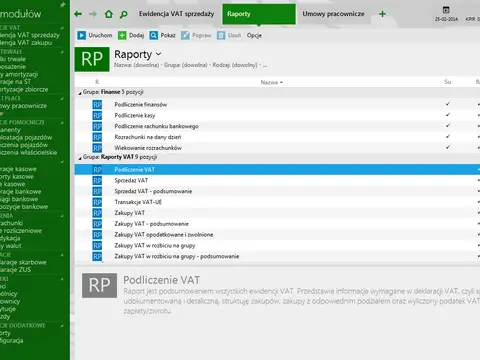Screen dimensions: 480x360
Task: Click RP icon of Podliczenie rachunku bankowego
Action: coord(97,127)
